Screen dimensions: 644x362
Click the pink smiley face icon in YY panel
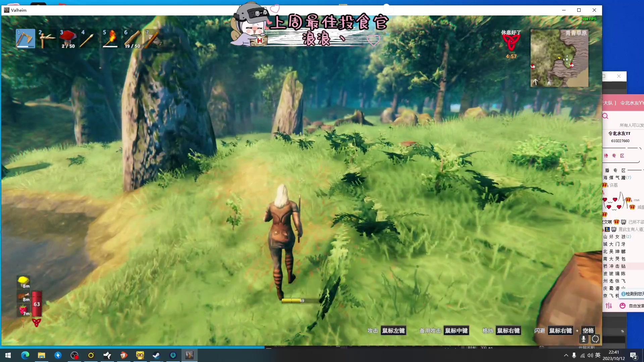[x=623, y=306]
